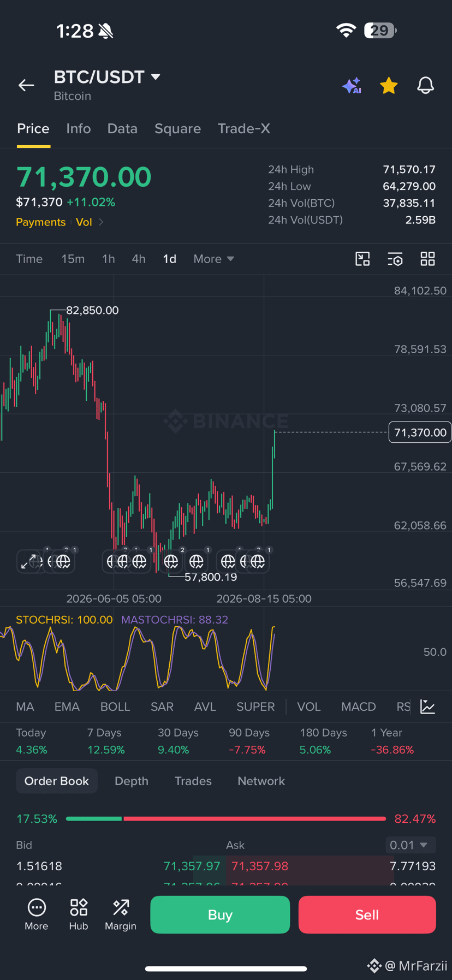
Task: Open the AI sparkle assistant icon
Action: click(x=352, y=86)
